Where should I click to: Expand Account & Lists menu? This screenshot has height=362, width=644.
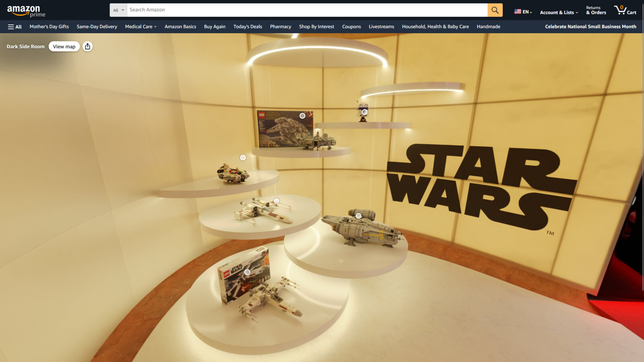(559, 12)
